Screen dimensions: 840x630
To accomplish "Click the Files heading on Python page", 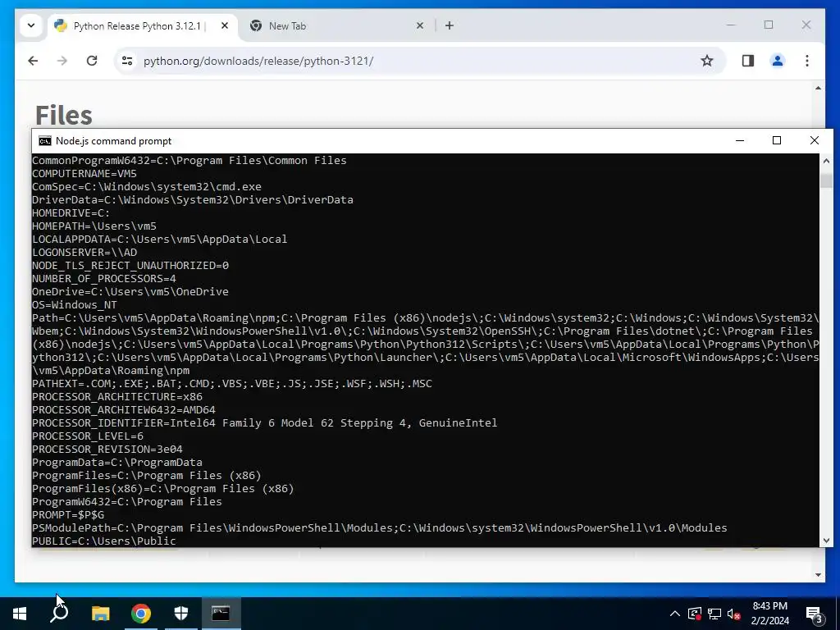I will (x=64, y=114).
